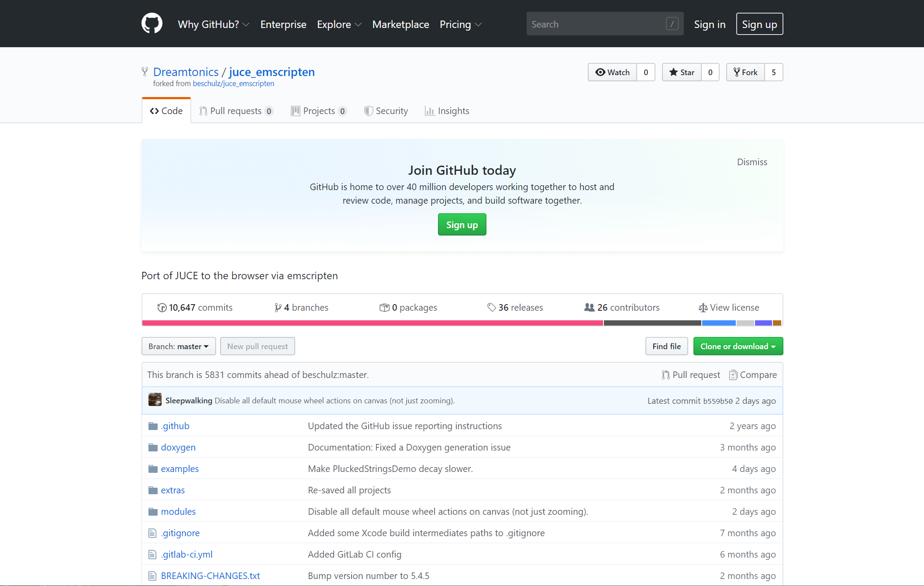
Task: Open the GitHub octocat logo home
Action: pos(152,24)
